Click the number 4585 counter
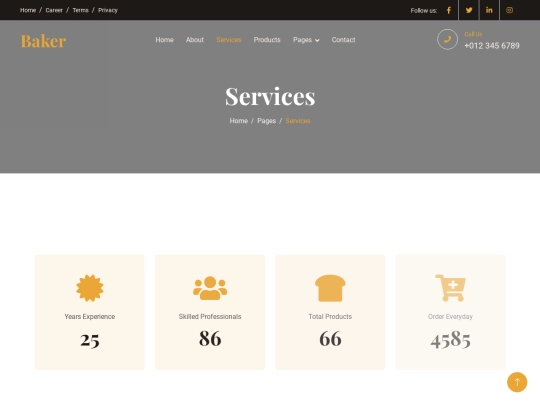The width and height of the screenshot is (540, 405). point(450,339)
